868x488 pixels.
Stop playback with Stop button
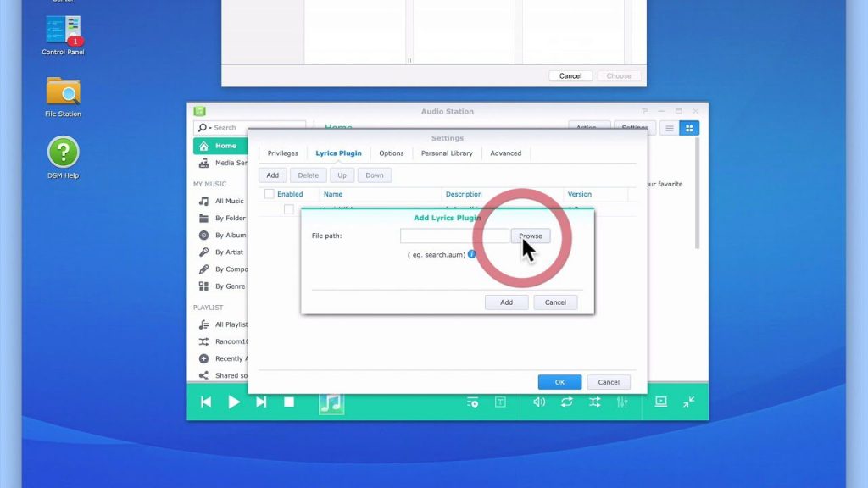[289, 402]
